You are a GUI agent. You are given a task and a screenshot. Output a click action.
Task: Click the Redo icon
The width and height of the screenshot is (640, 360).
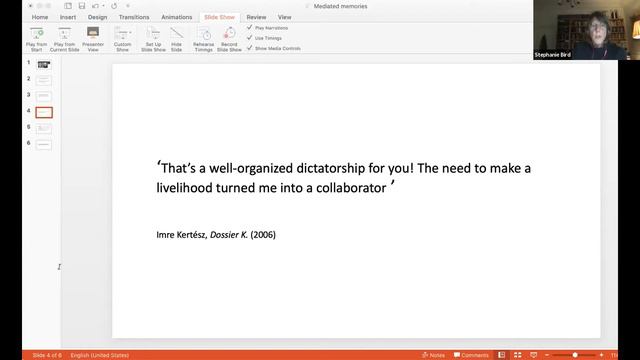[x=114, y=6]
